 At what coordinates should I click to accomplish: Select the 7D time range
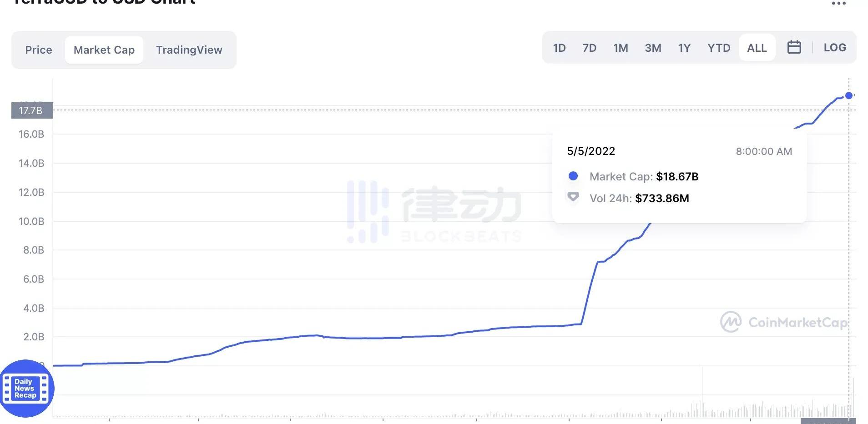[589, 48]
